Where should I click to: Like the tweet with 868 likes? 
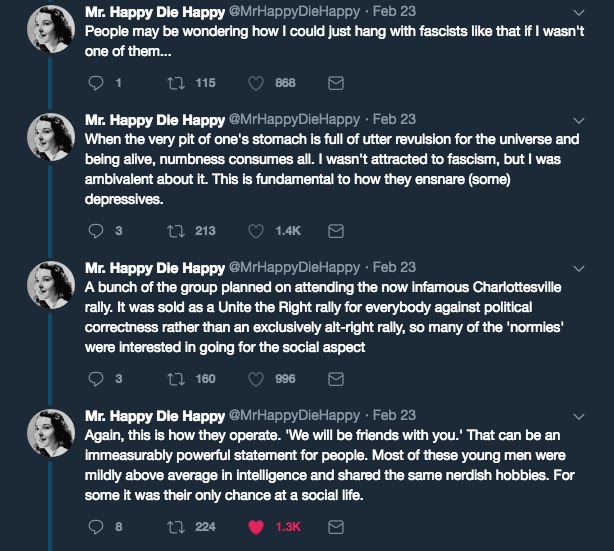[x=256, y=83]
